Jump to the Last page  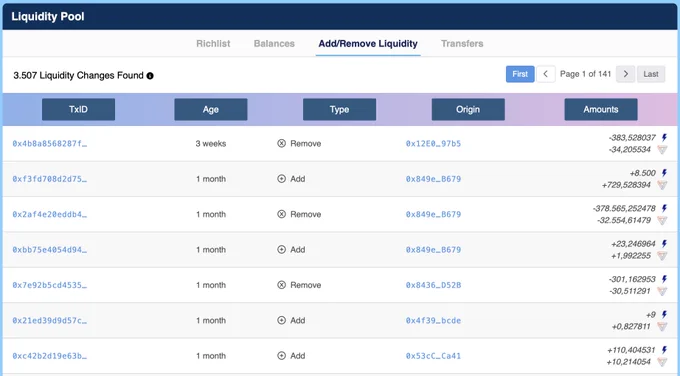tap(651, 74)
